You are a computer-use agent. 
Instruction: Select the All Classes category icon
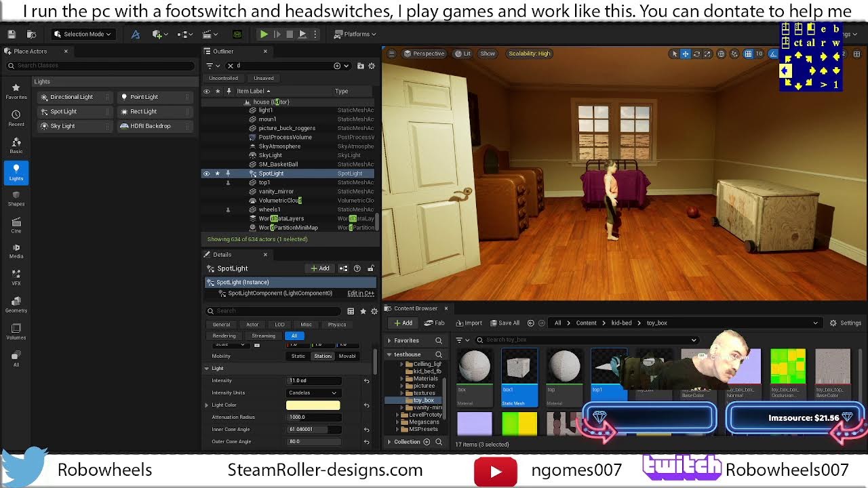pyautogui.click(x=16, y=359)
